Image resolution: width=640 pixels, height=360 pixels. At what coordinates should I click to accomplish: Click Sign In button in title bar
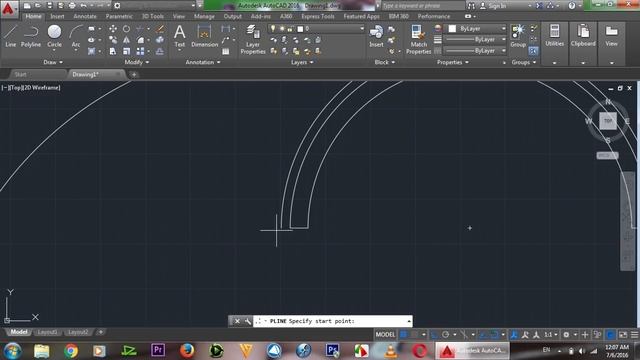click(493, 6)
